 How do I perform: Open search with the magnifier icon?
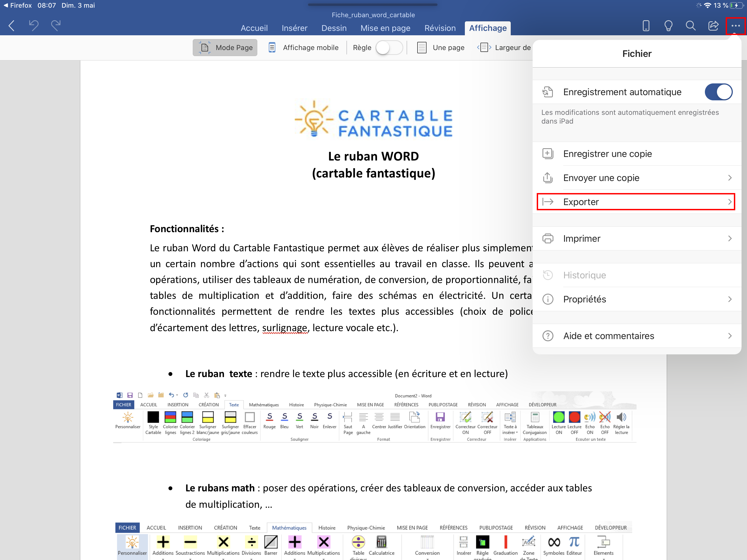click(691, 26)
